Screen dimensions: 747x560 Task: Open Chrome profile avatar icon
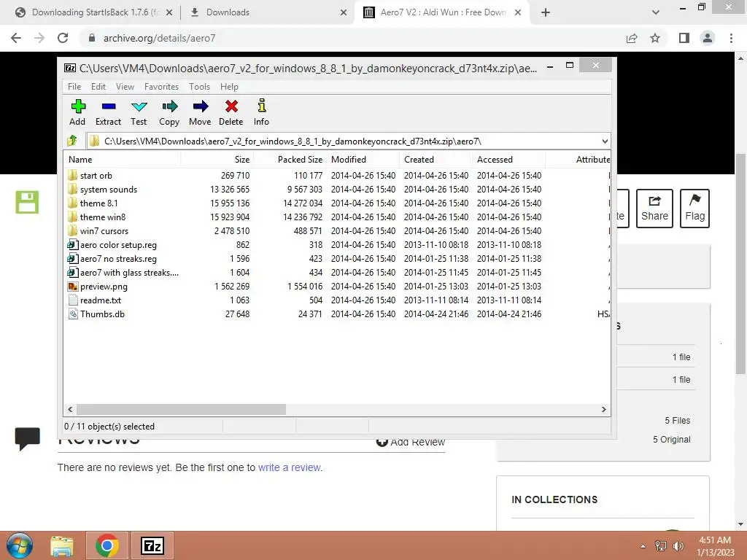click(x=708, y=38)
